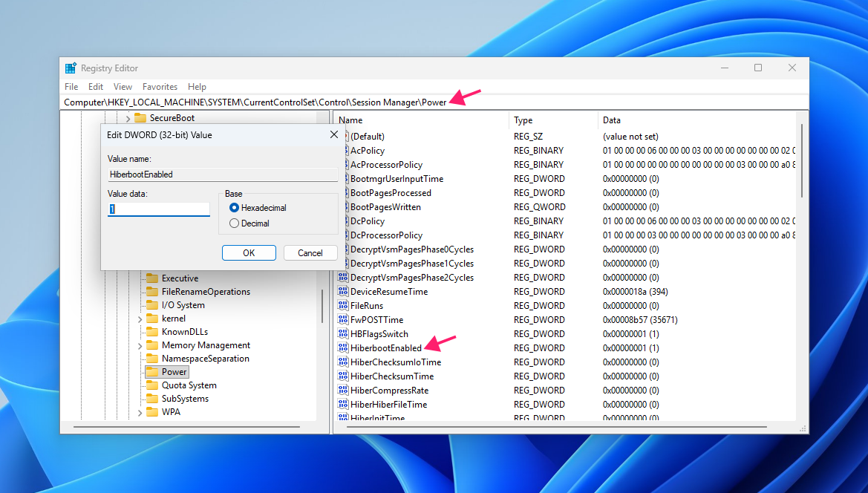The width and height of the screenshot is (868, 493).
Task: Open the View menu
Action: (123, 86)
